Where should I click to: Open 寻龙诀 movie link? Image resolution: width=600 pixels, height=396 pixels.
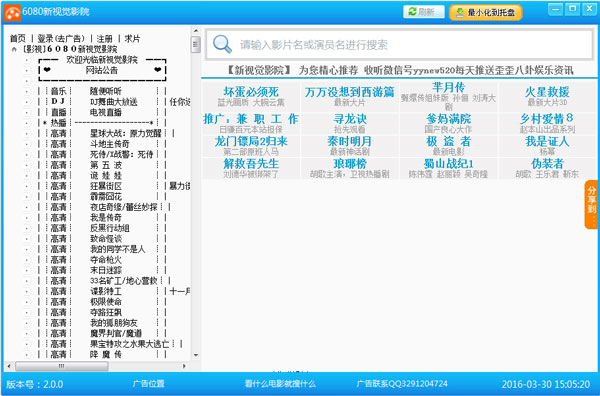tap(350, 119)
